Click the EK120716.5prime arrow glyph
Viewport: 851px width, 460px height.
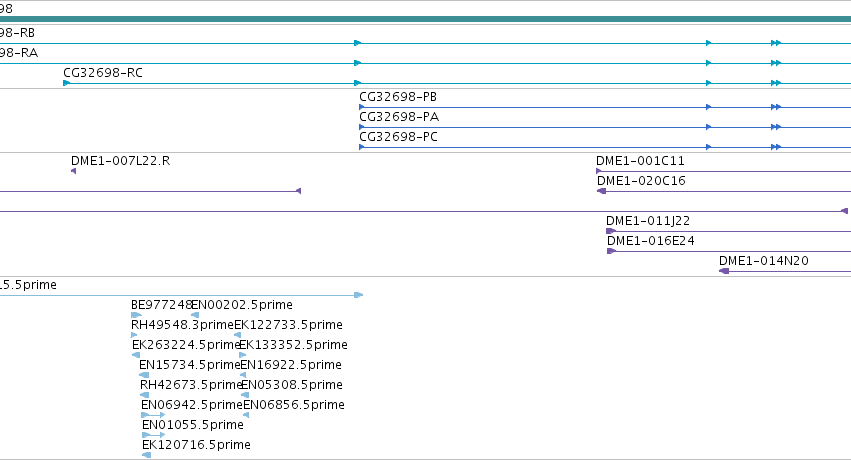(147, 455)
